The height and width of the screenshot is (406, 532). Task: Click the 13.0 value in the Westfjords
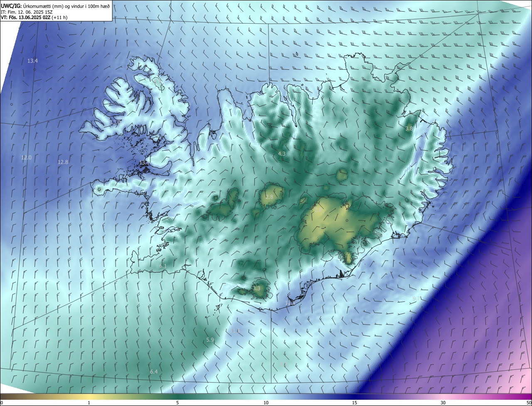[x=115, y=122]
